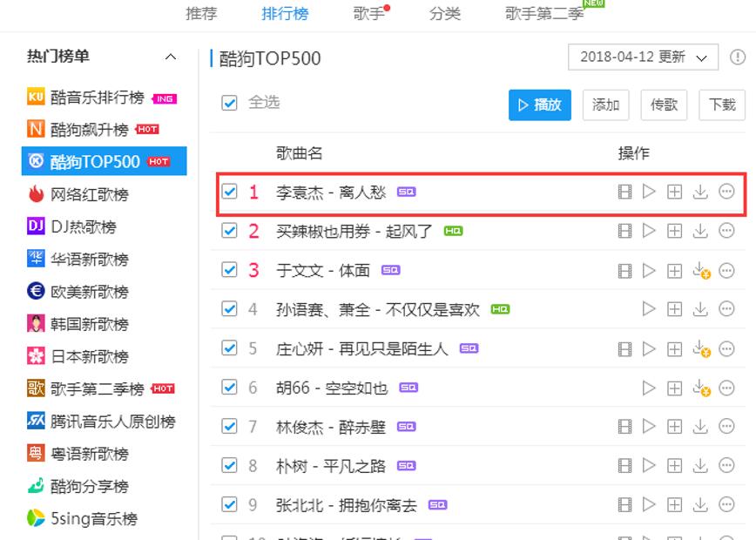Play song 李袁杰 - 离人愁
This screenshot has width=756, height=540.
click(x=649, y=192)
